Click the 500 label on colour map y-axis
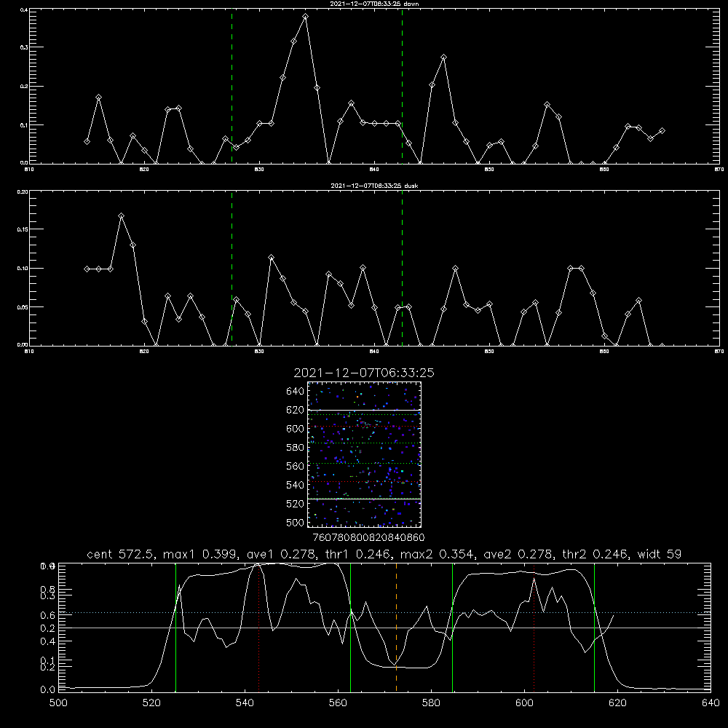The width and height of the screenshot is (728, 728). [x=296, y=522]
